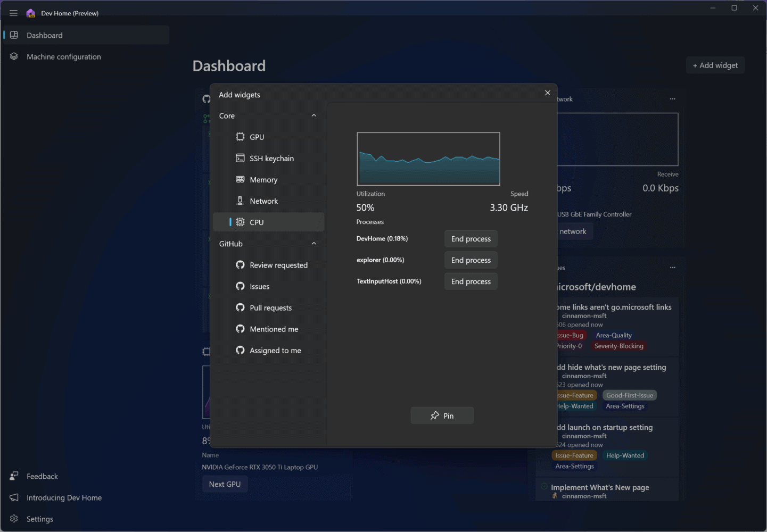Click the Good-First-Issue label
Image resolution: width=767 pixels, height=532 pixels.
[630, 395]
